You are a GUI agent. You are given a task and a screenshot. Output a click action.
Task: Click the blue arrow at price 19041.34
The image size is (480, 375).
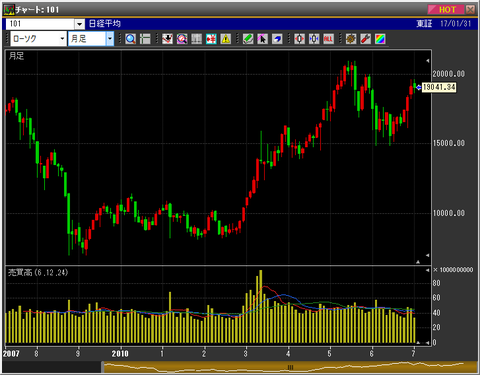click(x=419, y=87)
